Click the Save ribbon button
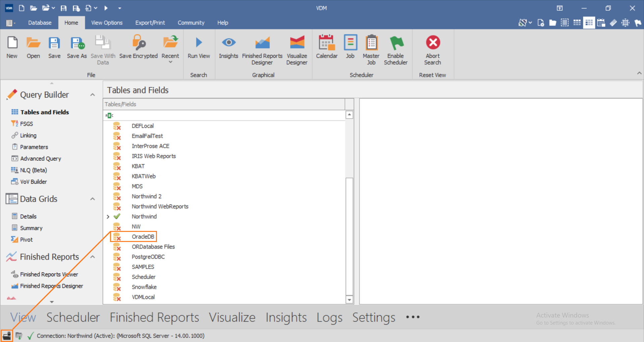644x342 pixels. tap(54, 47)
